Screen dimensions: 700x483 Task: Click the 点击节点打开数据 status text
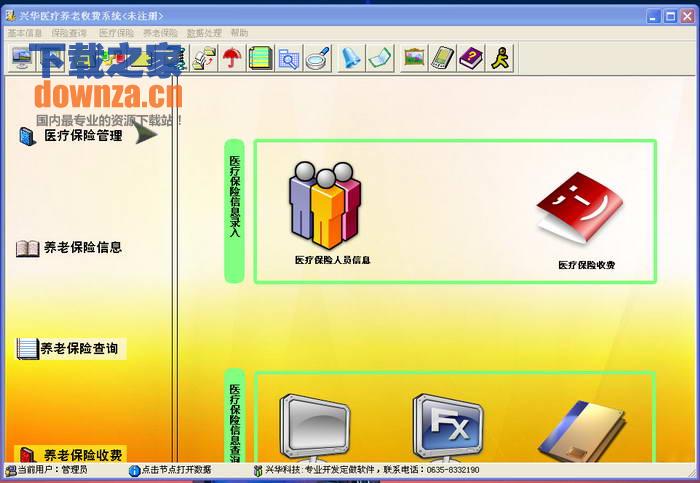click(176, 470)
